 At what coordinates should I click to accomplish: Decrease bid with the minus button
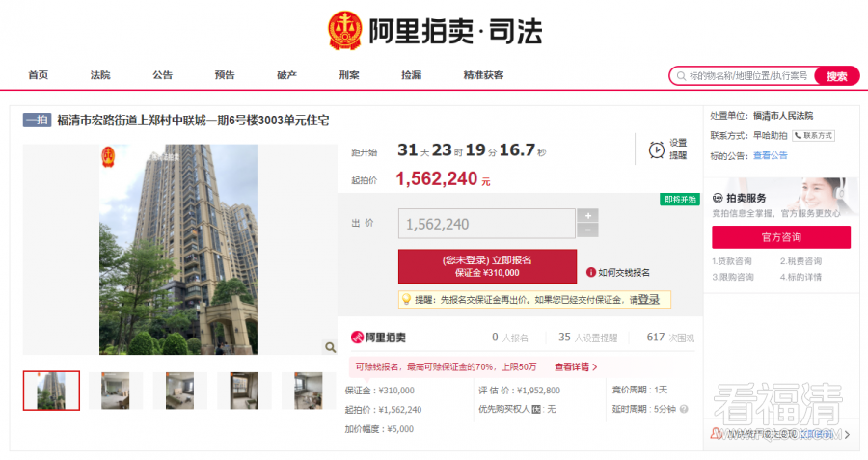587,230
